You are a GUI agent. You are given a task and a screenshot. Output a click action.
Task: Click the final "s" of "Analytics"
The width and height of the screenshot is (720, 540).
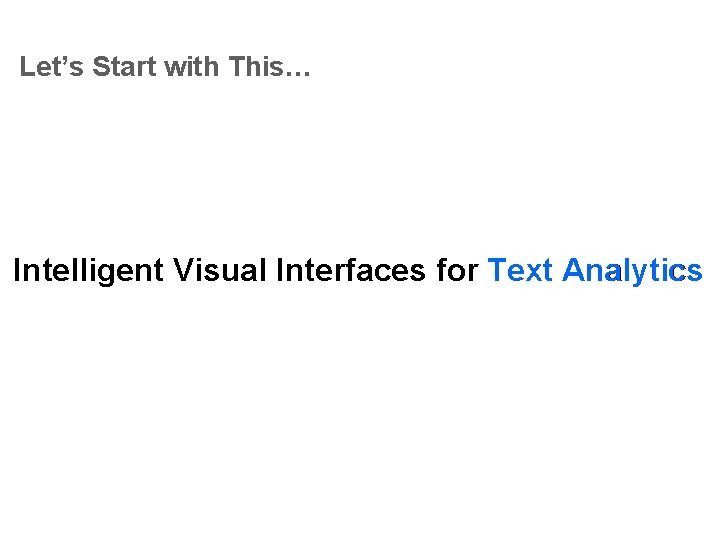pos(694,273)
